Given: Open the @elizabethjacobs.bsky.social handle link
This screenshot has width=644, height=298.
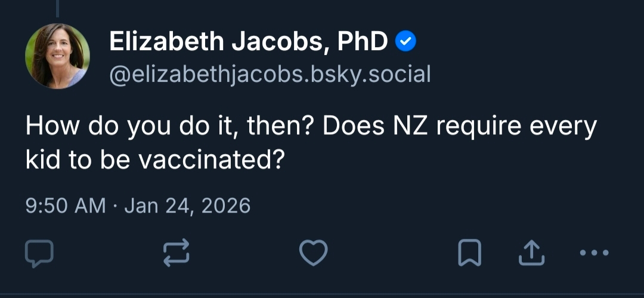Looking at the screenshot, I should (x=270, y=75).
